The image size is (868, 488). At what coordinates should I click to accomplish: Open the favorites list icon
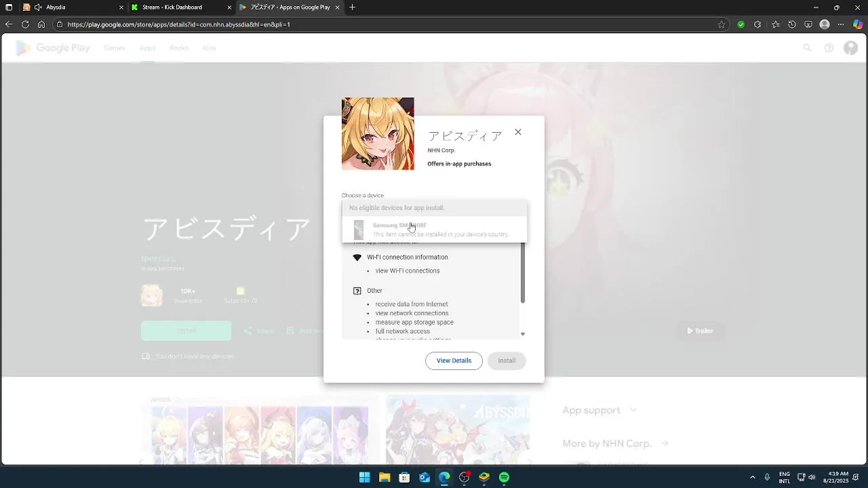(x=775, y=24)
